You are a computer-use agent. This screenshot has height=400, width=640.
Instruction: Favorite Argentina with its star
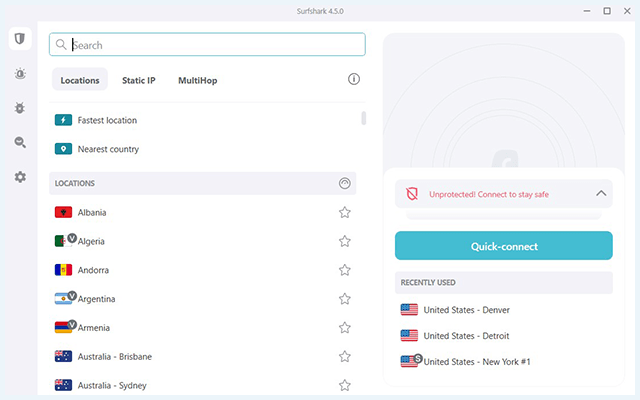pos(345,299)
